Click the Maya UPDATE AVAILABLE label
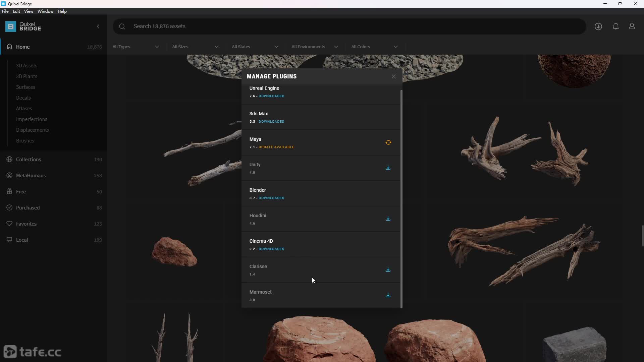Image resolution: width=644 pixels, height=362 pixels. (276, 147)
